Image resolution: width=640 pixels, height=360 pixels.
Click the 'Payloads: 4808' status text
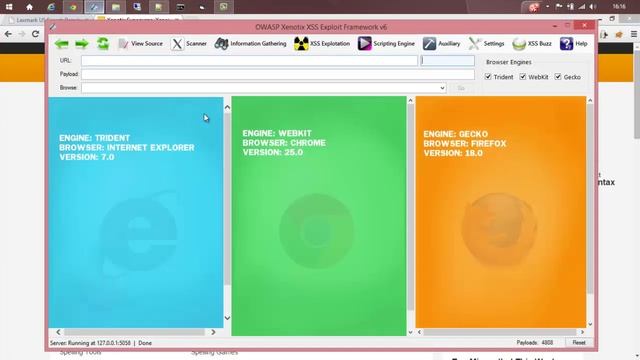coord(535,343)
